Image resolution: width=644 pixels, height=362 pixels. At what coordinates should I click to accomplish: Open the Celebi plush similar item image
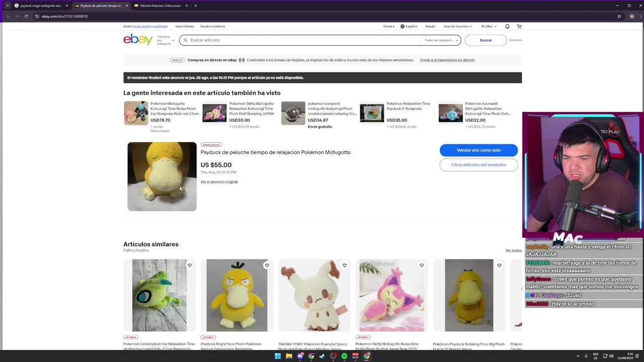159,296
